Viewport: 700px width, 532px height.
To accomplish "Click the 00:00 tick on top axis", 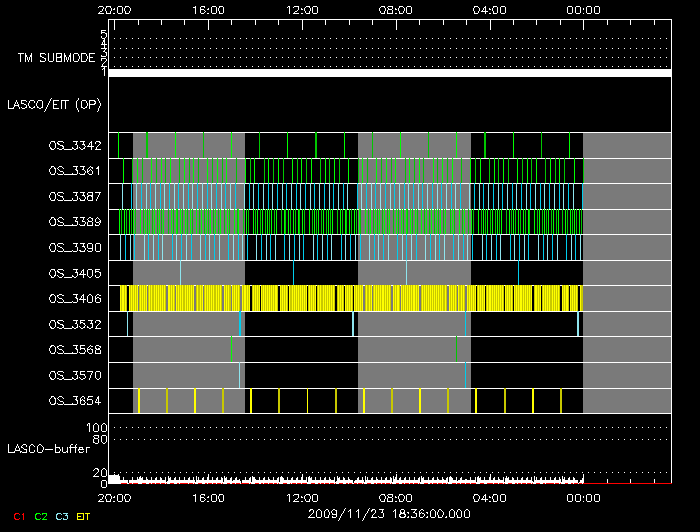I will (x=583, y=9).
